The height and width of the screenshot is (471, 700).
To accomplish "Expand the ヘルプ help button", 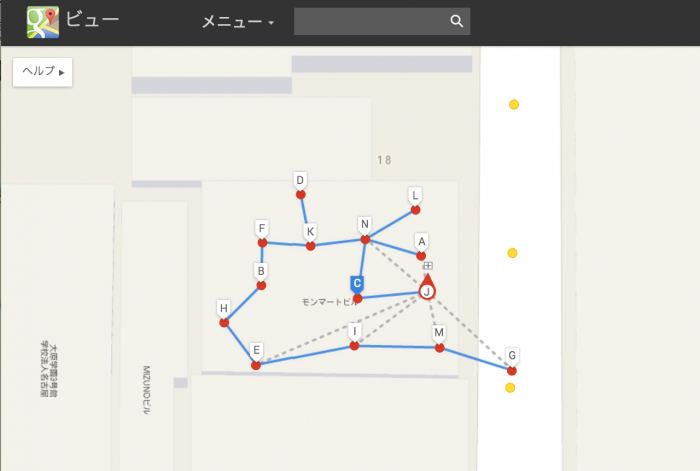I will pos(42,72).
